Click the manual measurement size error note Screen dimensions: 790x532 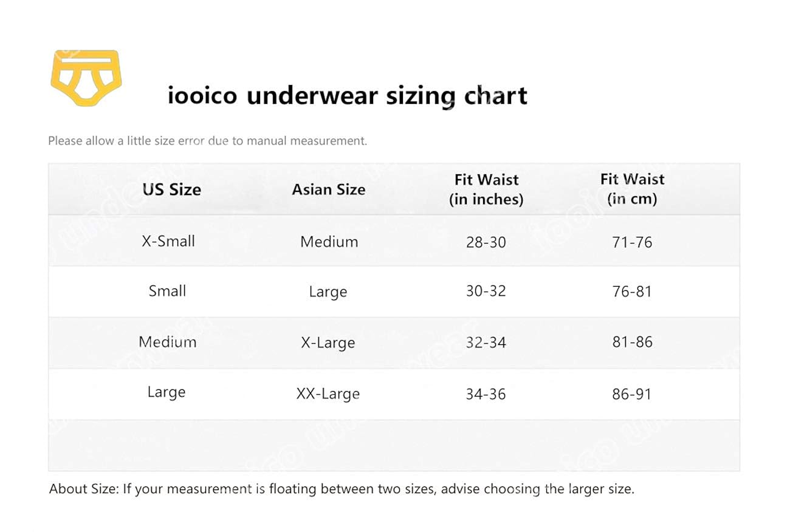coord(207,141)
